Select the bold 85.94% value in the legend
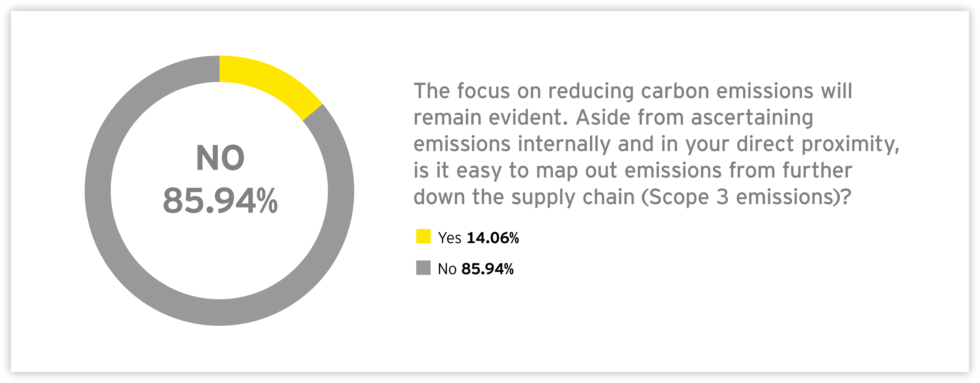Image resolution: width=980 pixels, height=383 pixels. click(x=487, y=269)
